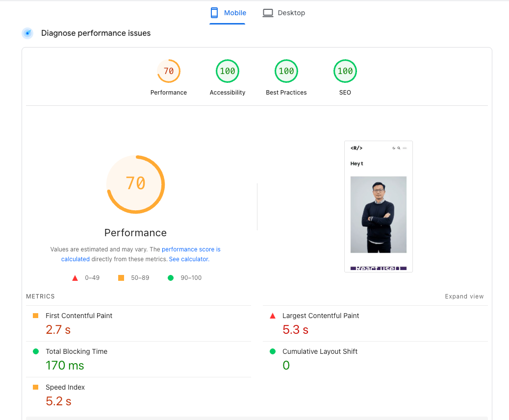Select the Accessibility score gauge (100)
This screenshot has width=509, height=420.
pyautogui.click(x=228, y=72)
